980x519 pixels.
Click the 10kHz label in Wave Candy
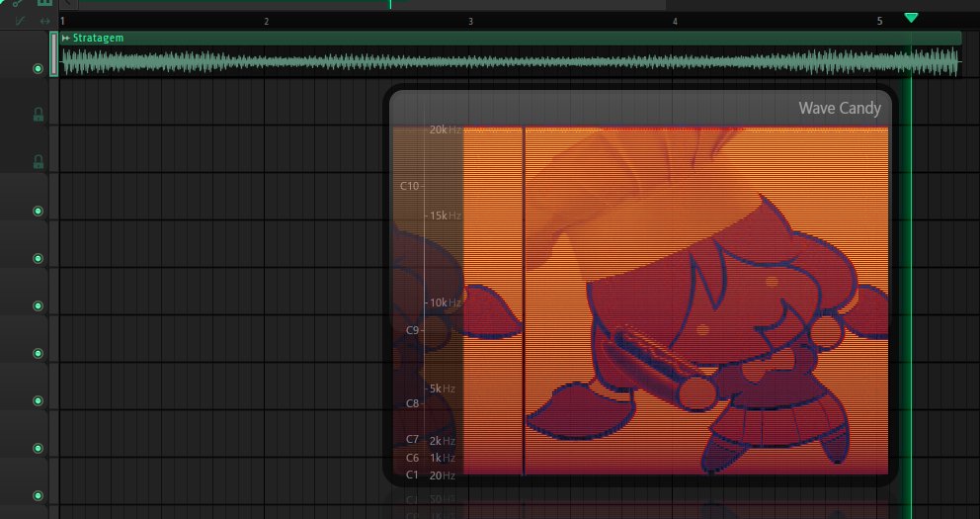click(x=445, y=303)
